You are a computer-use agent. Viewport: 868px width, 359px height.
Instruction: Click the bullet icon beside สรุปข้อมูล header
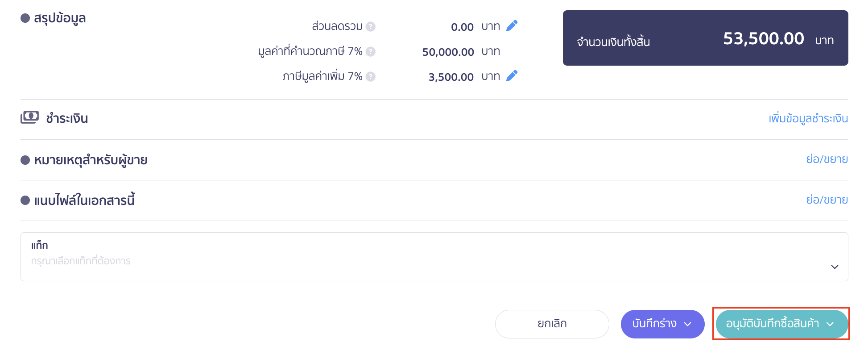pyautogui.click(x=25, y=18)
